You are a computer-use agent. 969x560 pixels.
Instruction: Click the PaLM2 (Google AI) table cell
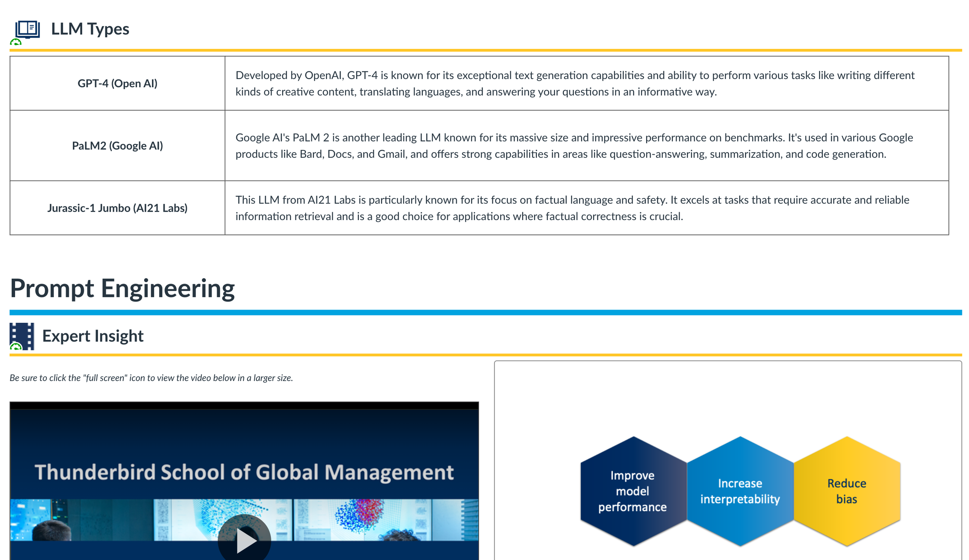[x=117, y=146]
